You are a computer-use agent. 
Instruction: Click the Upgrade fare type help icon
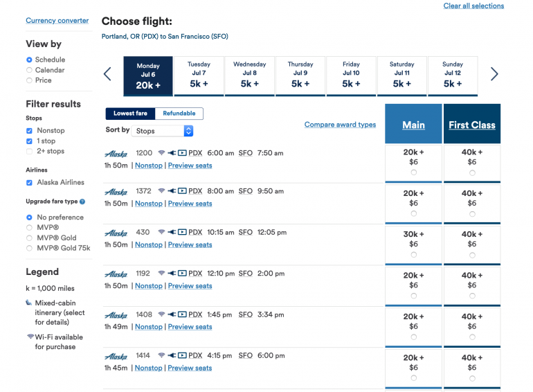point(82,202)
